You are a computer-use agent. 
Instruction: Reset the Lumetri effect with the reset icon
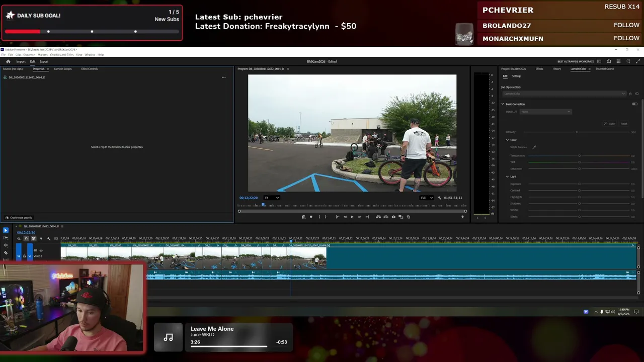click(636, 94)
